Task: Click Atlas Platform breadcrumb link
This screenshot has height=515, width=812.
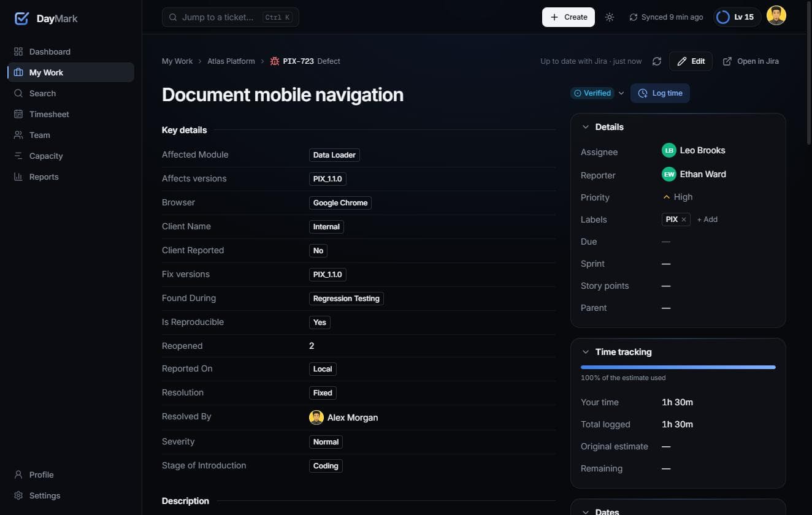Action: click(231, 61)
